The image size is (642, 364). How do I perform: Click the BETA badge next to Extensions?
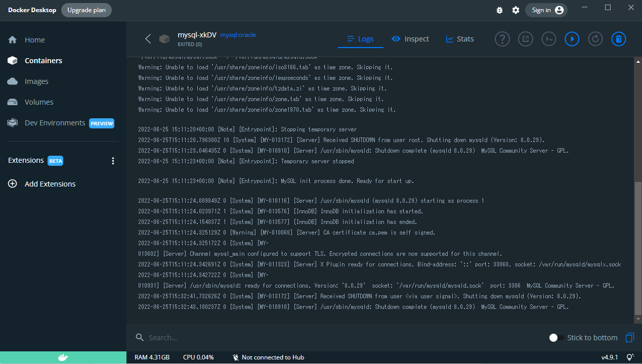coord(56,161)
